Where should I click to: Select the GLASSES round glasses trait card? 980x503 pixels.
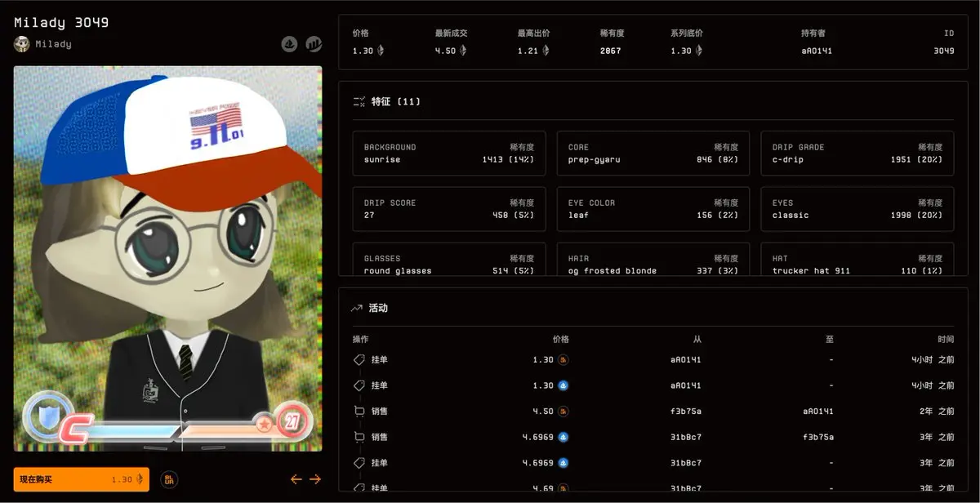(x=449, y=259)
